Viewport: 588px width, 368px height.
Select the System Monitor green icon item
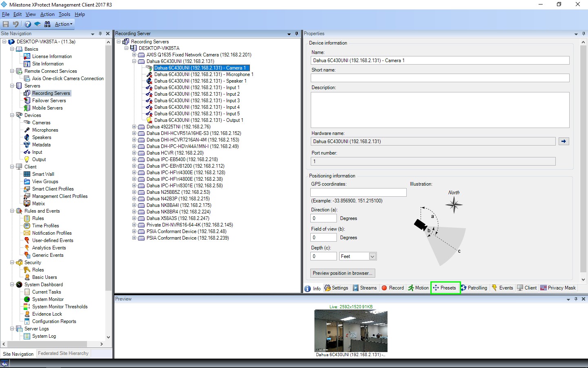(48, 299)
